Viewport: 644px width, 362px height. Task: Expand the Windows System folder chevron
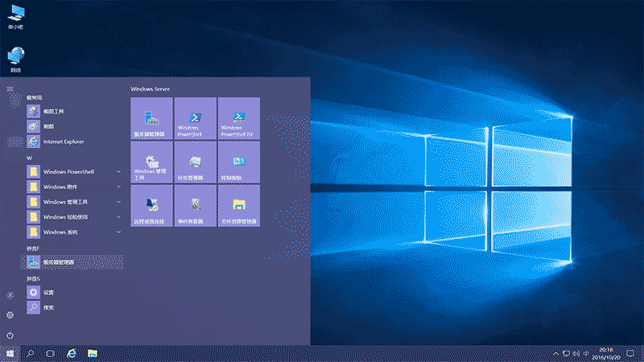tap(118, 232)
